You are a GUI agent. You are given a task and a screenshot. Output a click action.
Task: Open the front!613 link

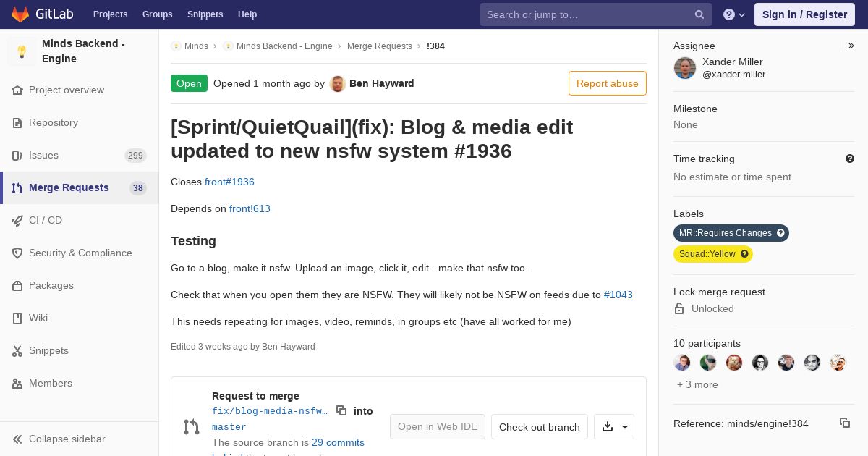click(250, 208)
